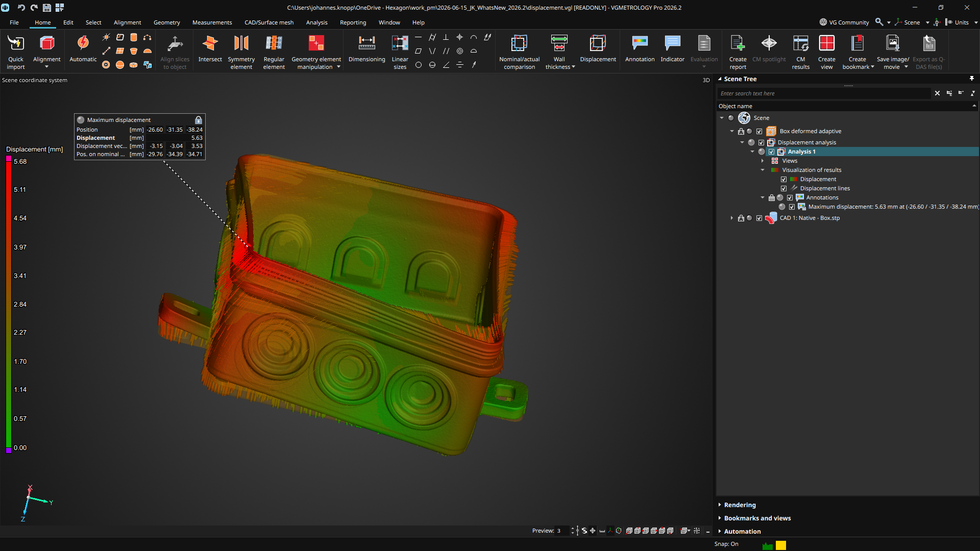
Task: Open the Quick import tool
Action: pos(16,52)
